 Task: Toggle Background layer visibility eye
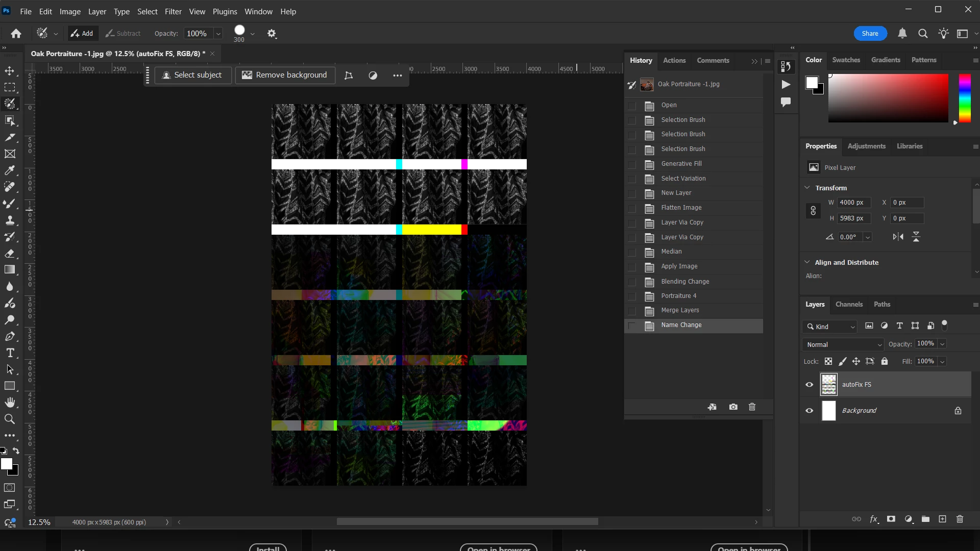pos(810,411)
